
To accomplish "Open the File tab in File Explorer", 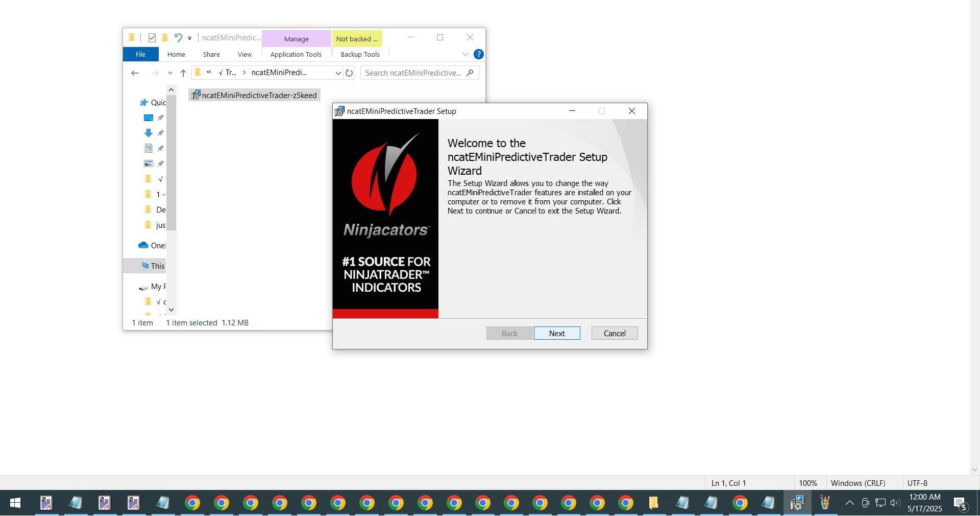I will click(140, 54).
